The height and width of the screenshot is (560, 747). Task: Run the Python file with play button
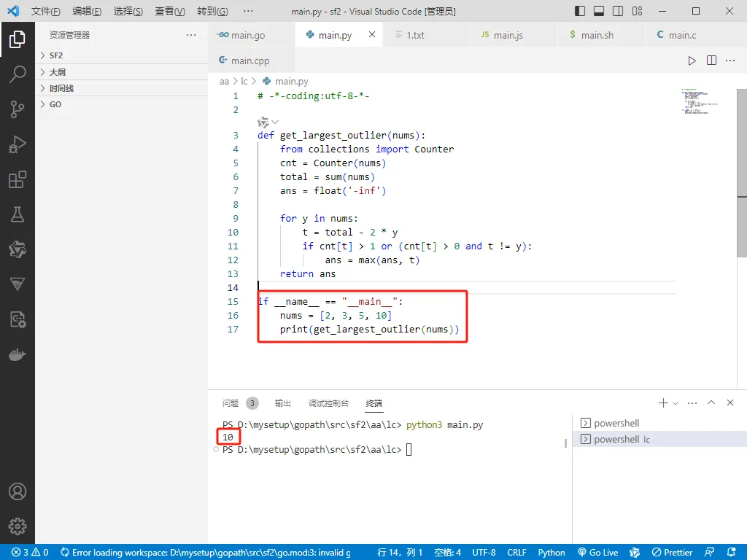coord(692,61)
